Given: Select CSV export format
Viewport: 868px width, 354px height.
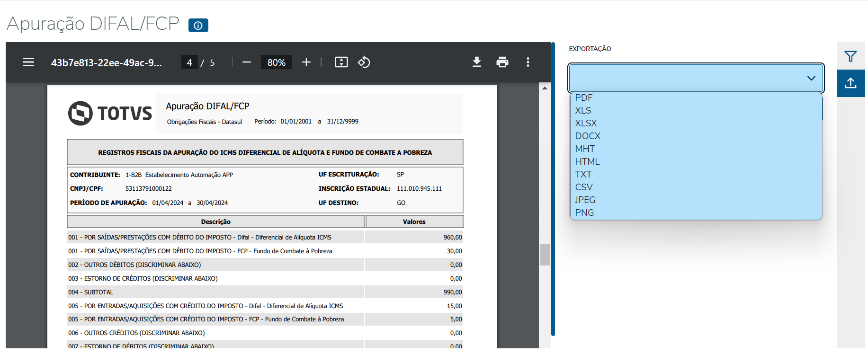Looking at the screenshot, I should pyautogui.click(x=696, y=187).
